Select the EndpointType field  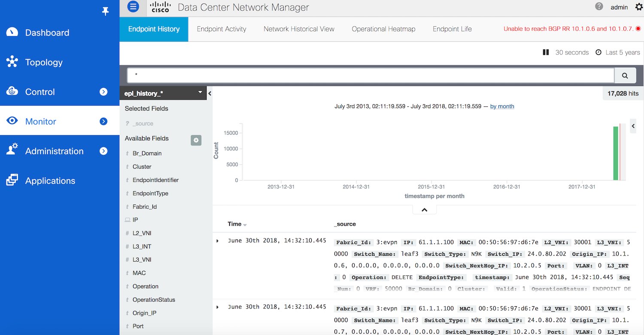pos(150,193)
